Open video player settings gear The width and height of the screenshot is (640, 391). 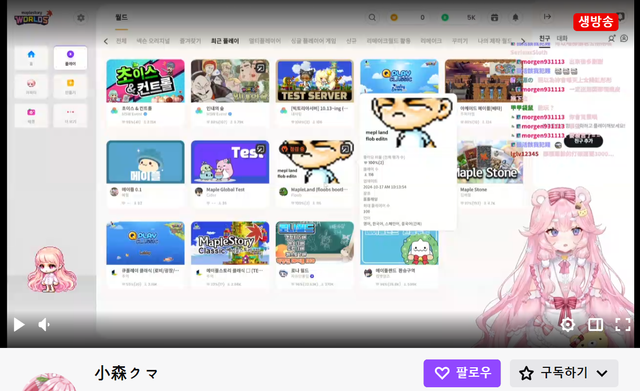(567, 325)
